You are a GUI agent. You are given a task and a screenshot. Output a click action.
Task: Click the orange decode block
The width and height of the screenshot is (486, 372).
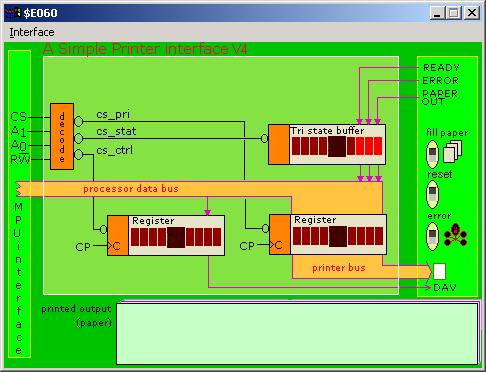tap(62, 136)
